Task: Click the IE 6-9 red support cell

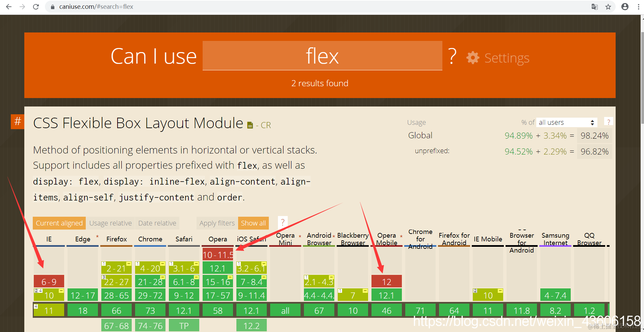Action: (49, 281)
